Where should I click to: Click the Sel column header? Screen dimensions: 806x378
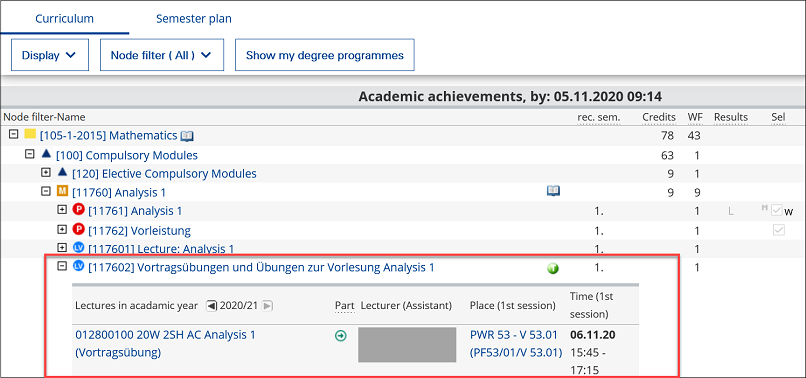pyautogui.click(x=778, y=117)
